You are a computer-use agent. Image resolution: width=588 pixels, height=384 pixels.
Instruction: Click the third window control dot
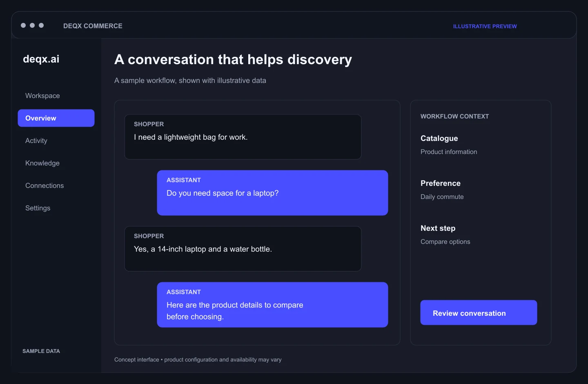[41, 25]
